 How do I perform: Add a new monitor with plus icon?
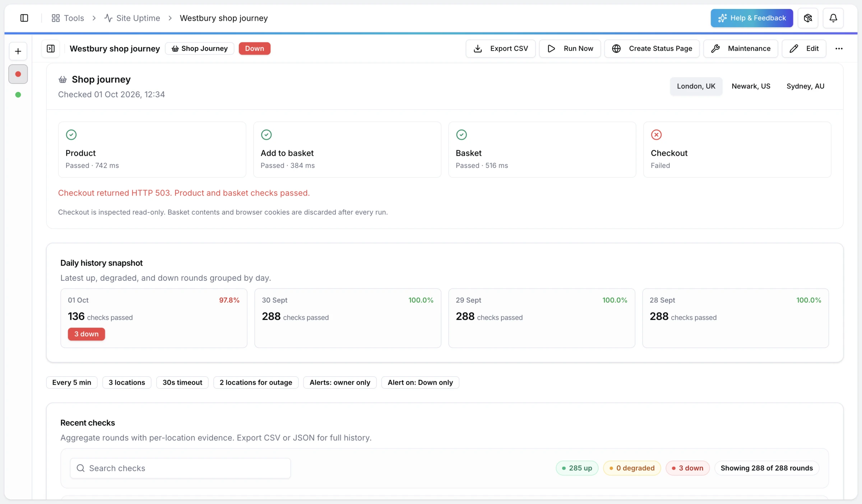[x=18, y=51]
